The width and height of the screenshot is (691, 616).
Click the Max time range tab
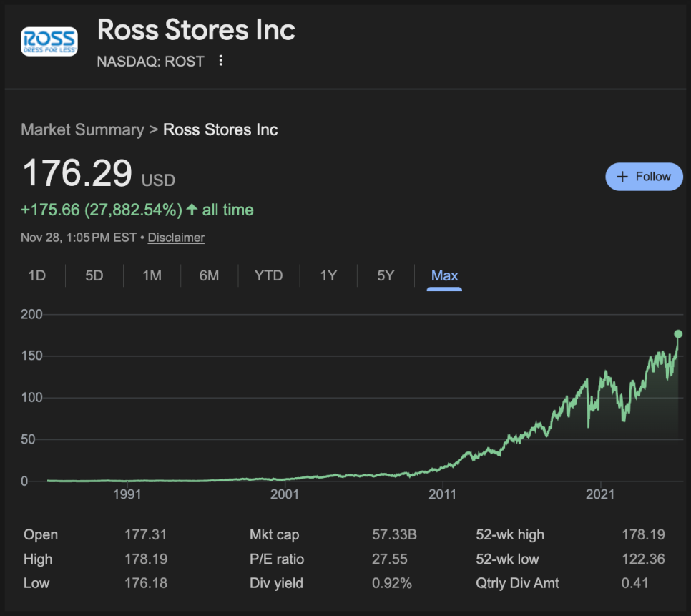click(x=444, y=275)
